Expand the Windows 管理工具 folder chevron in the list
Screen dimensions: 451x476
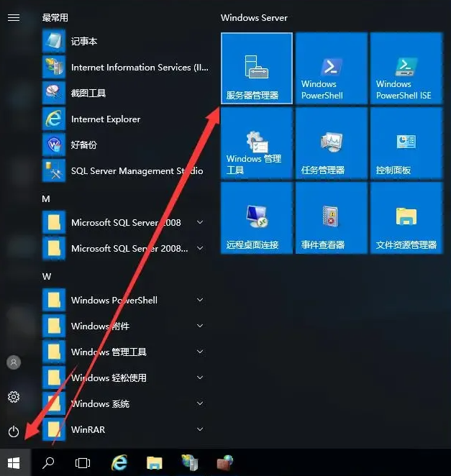[x=200, y=352]
